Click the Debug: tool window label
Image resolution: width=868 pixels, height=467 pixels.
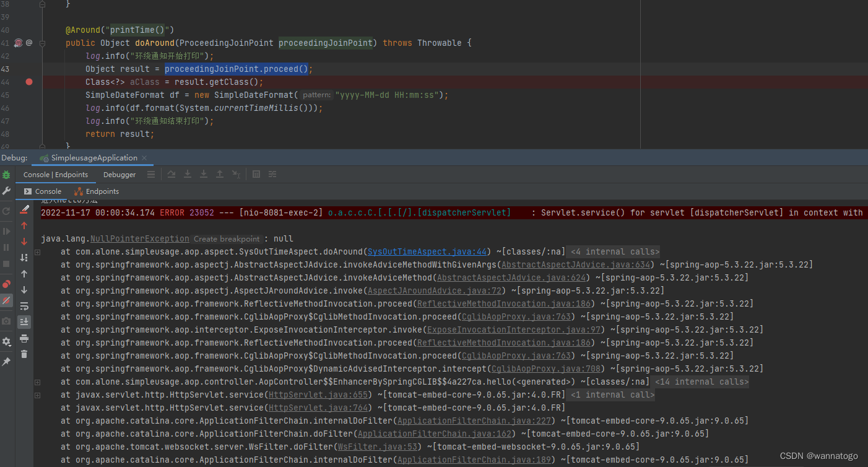[x=14, y=158]
